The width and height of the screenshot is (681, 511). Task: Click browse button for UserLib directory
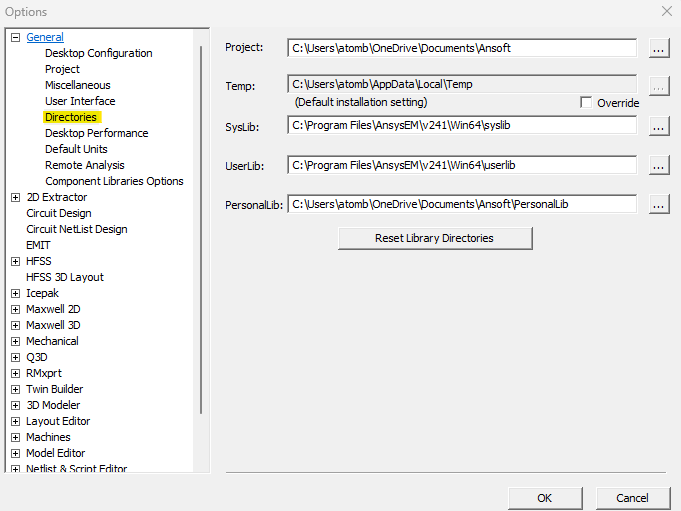[658, 165]
